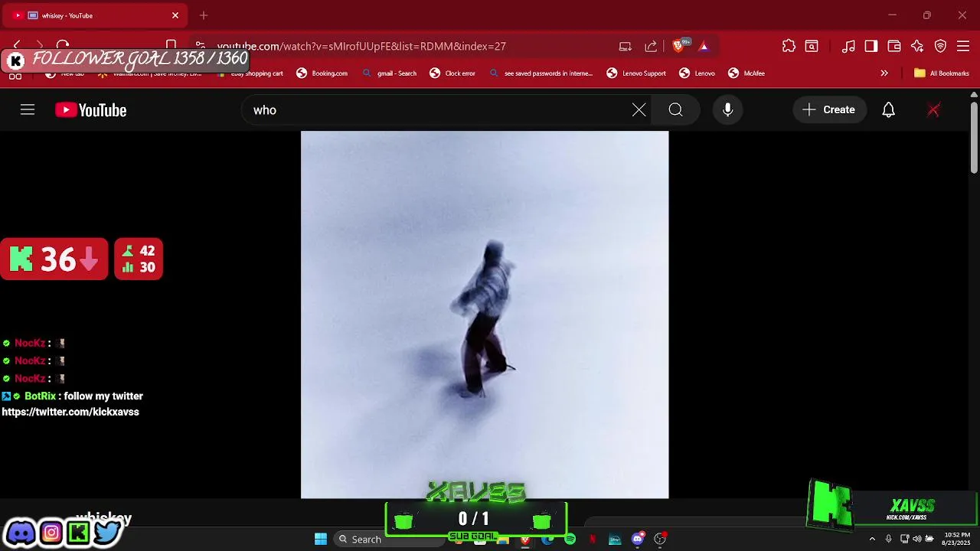
Task: Open the clock showing 10:52 PM
Action: (x=957, y=539)
